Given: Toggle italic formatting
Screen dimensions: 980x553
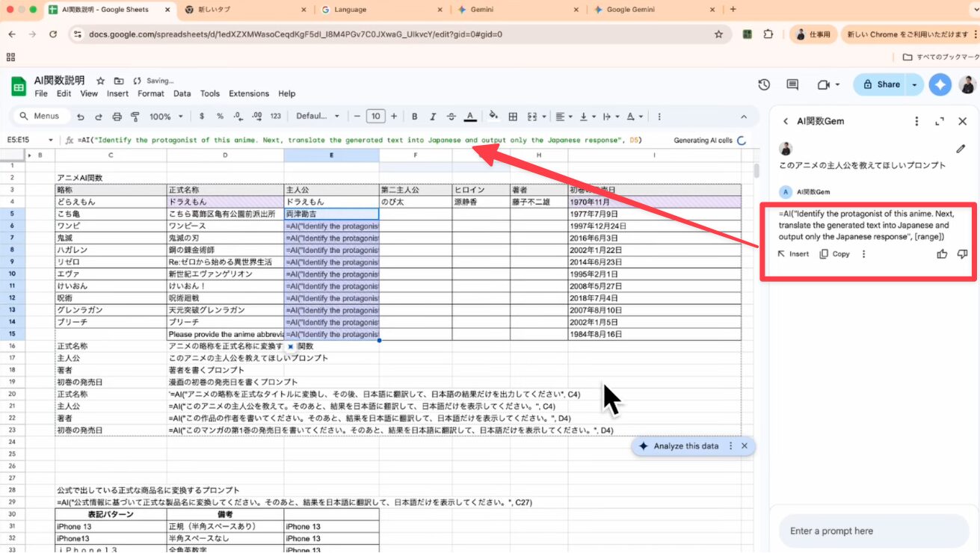Looking at the screenshot, I should pyautogui.click(x=433, y=117).
